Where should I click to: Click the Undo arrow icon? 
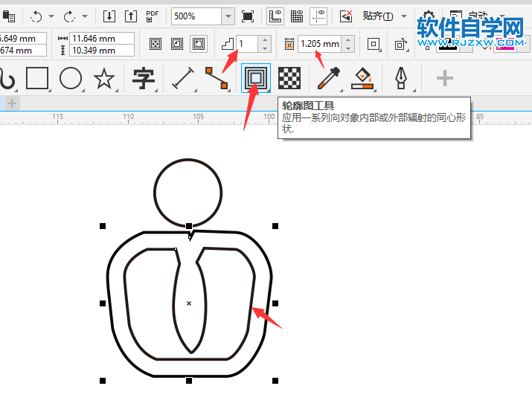point(36,16)
